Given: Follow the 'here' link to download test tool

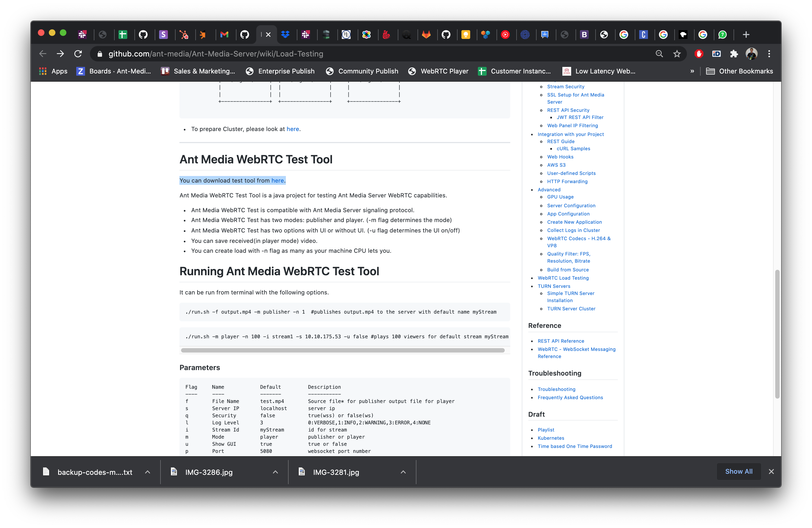Looking at the screenshot, I should [278, 180].
